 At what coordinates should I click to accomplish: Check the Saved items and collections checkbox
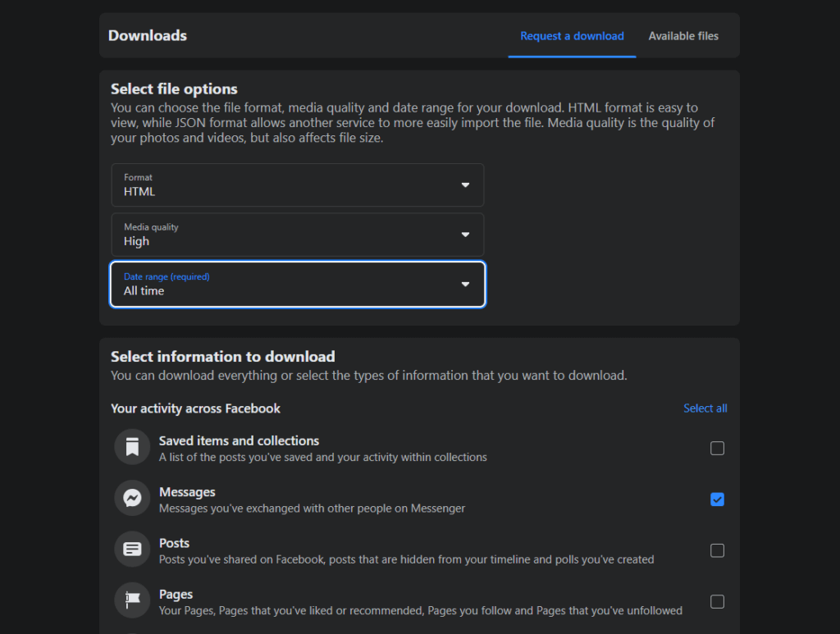(x=717, y=448)
